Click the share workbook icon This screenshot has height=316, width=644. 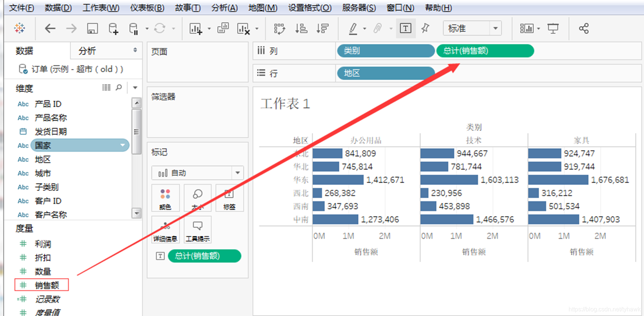pos(584,28)
